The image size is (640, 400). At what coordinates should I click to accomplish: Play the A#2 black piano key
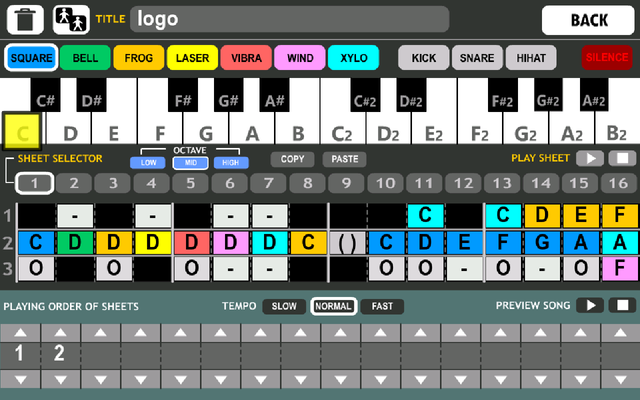coord(594,95)
